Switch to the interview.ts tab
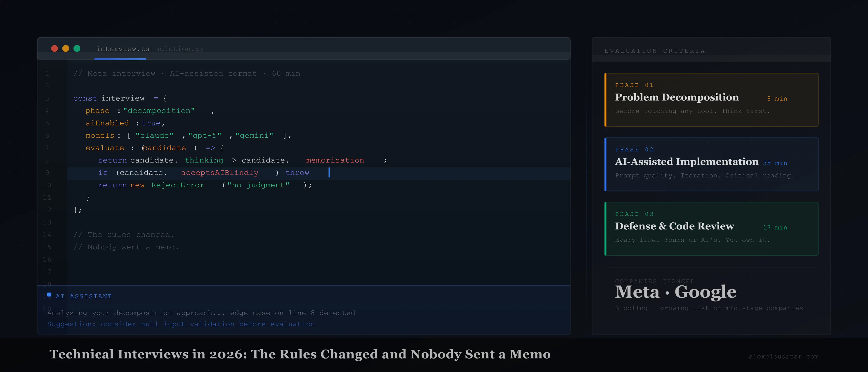The image size is (868, 372). pyautogui.click(x=123, y=49)
